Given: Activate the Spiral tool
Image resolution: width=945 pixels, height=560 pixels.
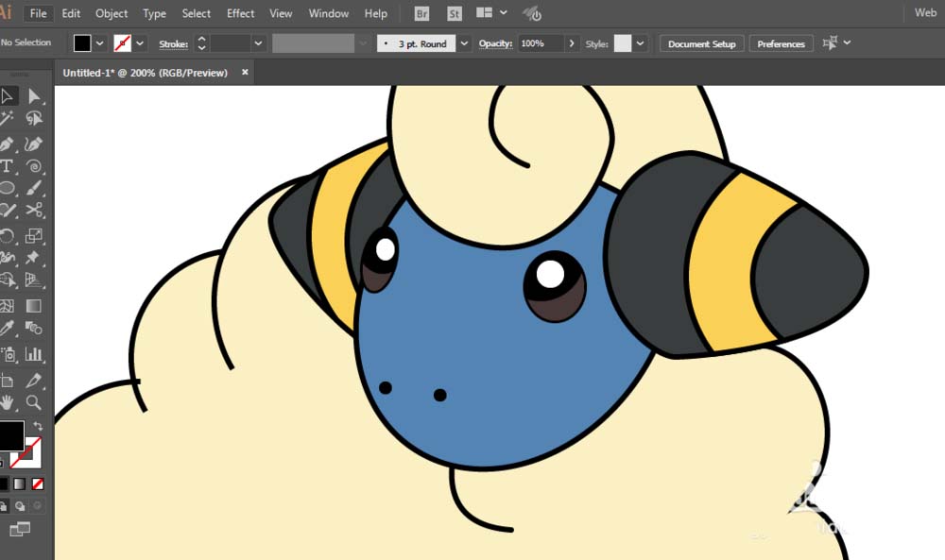Looking at the screenshot, I should pos(34,166).
